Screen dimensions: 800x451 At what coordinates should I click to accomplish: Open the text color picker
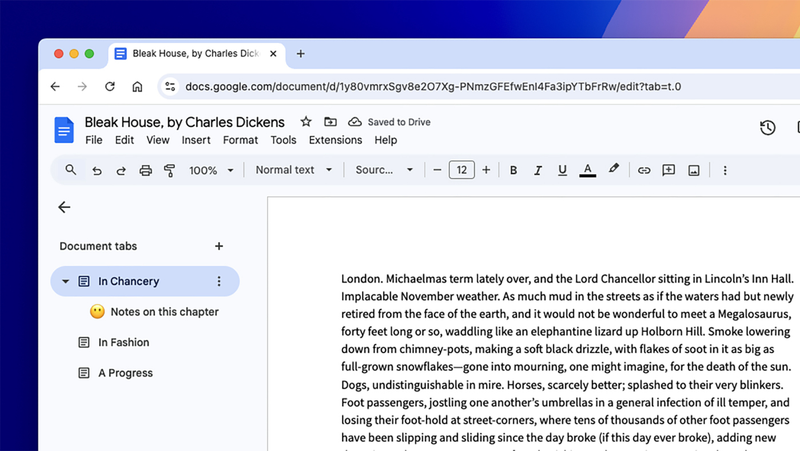point(588,171)
